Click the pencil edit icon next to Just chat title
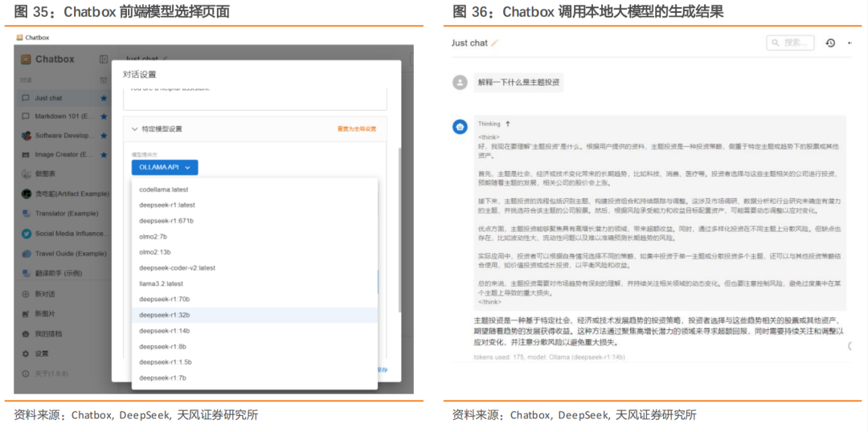Image resolution: width=868 pixels, height=432 pixels. click(x=494, y=43)
